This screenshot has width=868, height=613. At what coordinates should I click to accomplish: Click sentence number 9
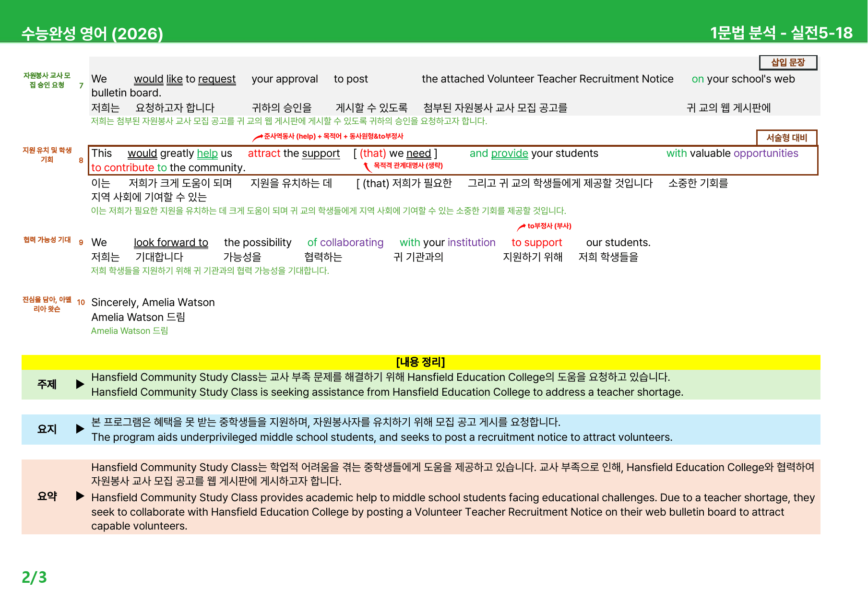click(81, 242)
